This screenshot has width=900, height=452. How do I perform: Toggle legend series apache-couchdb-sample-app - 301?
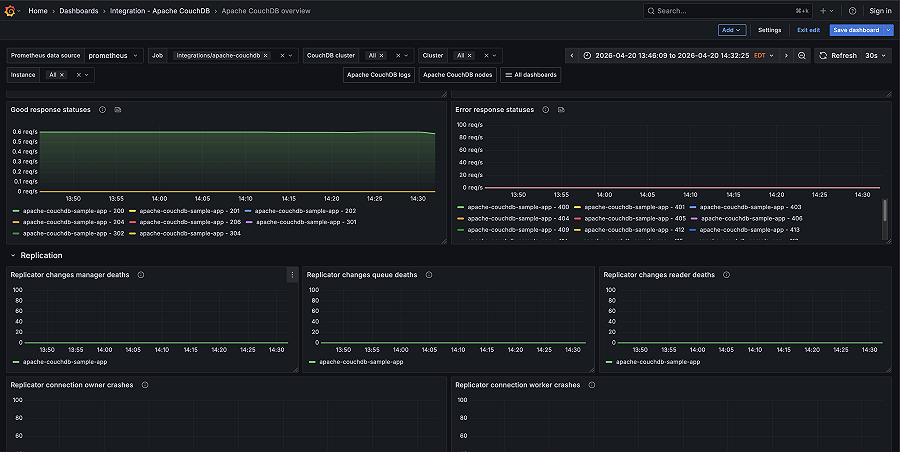tap(307, 222)
